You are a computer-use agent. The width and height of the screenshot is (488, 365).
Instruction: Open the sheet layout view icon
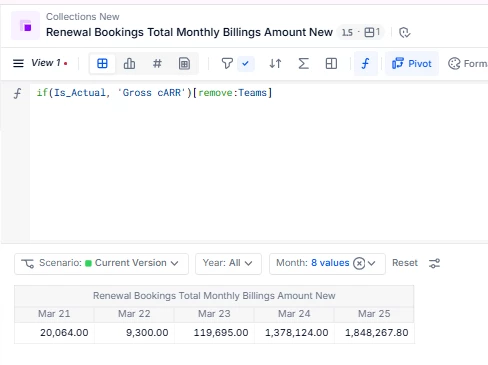184,63
